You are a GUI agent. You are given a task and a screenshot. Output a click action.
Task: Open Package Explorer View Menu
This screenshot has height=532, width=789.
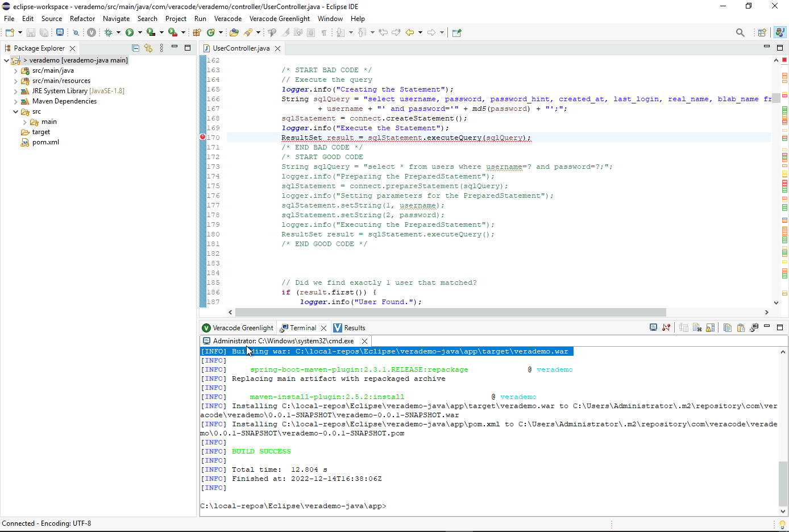coord(161,48)
